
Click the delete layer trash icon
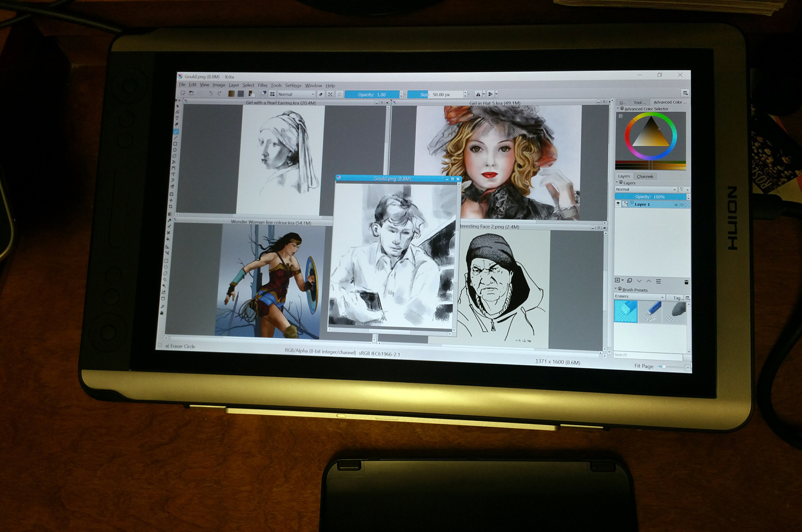pyautogui.click(x=686, y=282)
